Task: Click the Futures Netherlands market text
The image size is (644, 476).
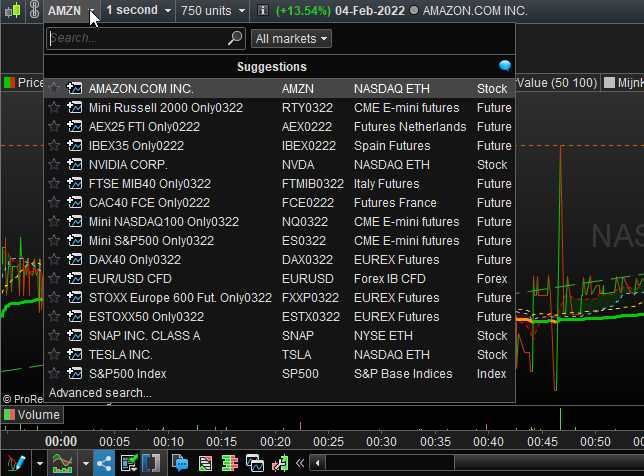Action: tap(410, 126)
